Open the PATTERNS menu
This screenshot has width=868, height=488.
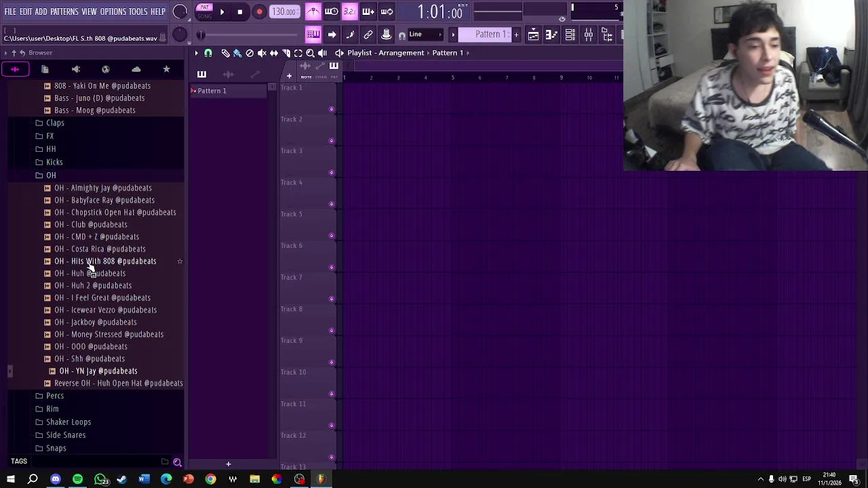click(64, 12)
